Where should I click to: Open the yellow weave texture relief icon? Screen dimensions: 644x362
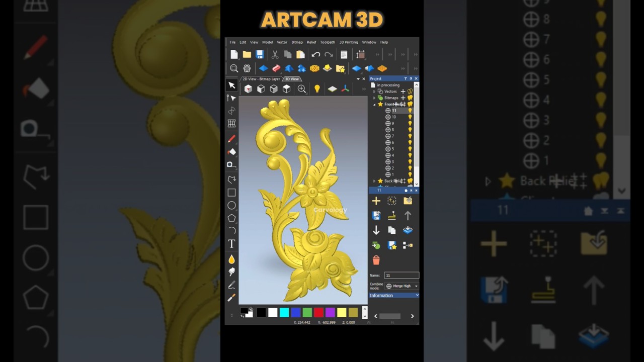(x=314, y=68)
